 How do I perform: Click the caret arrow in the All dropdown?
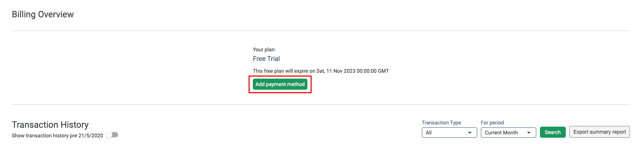pos(470,133)
